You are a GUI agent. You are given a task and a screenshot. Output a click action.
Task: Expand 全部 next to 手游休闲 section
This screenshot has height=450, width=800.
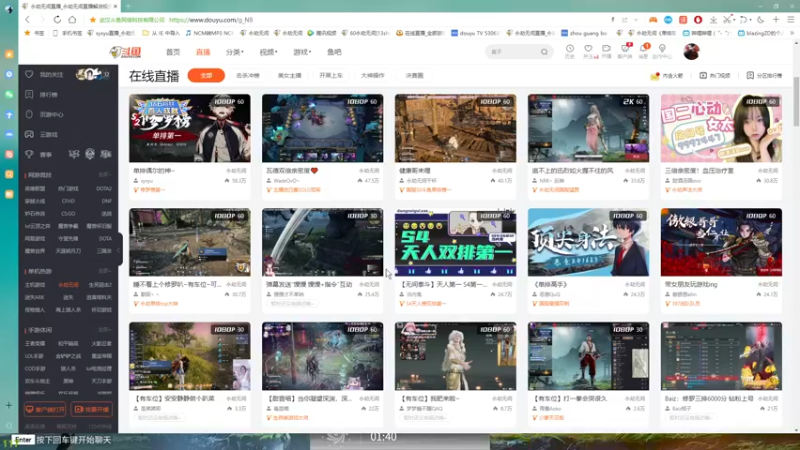(105, 330)
